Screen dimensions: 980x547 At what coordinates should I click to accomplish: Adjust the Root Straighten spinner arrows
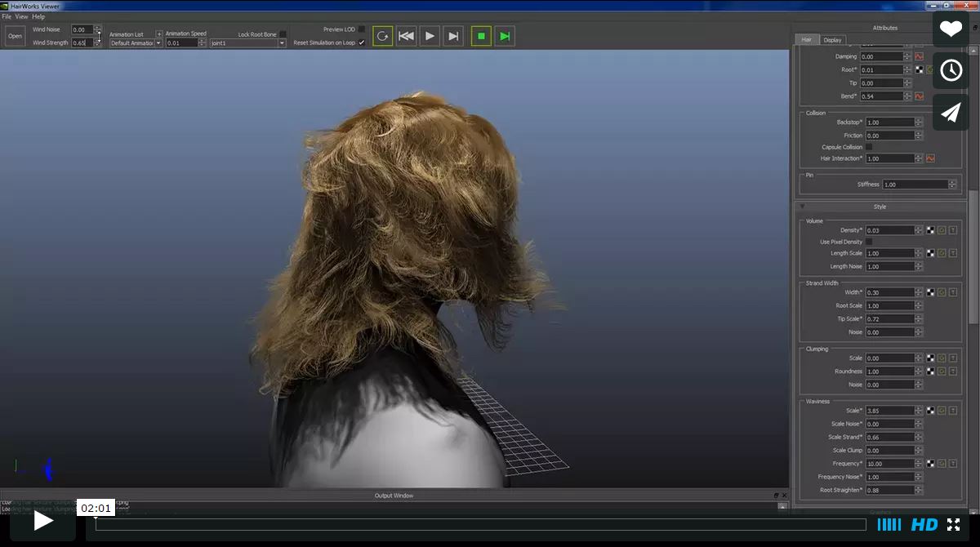[919, 490]
